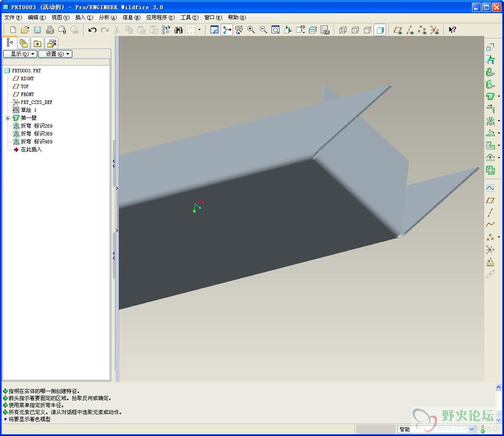Toggle orient mode icon
The image size is (504, 436).
(x=239, y=30)
